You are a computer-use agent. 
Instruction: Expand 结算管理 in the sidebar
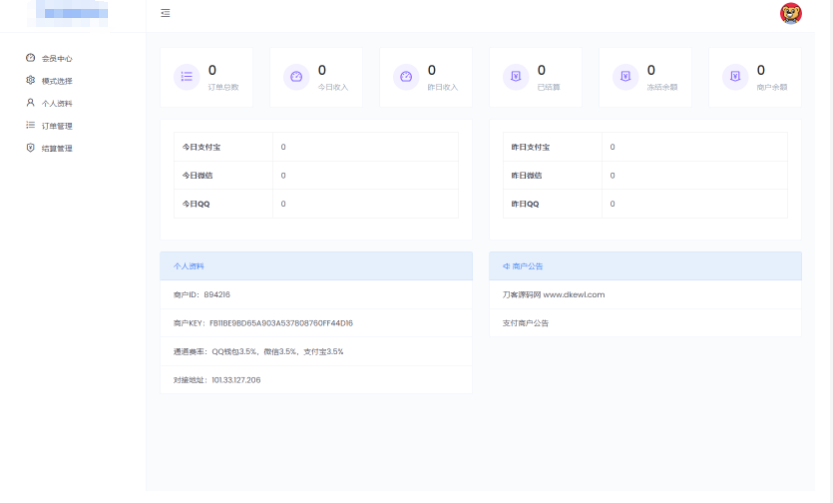click(x=56, y=148)
